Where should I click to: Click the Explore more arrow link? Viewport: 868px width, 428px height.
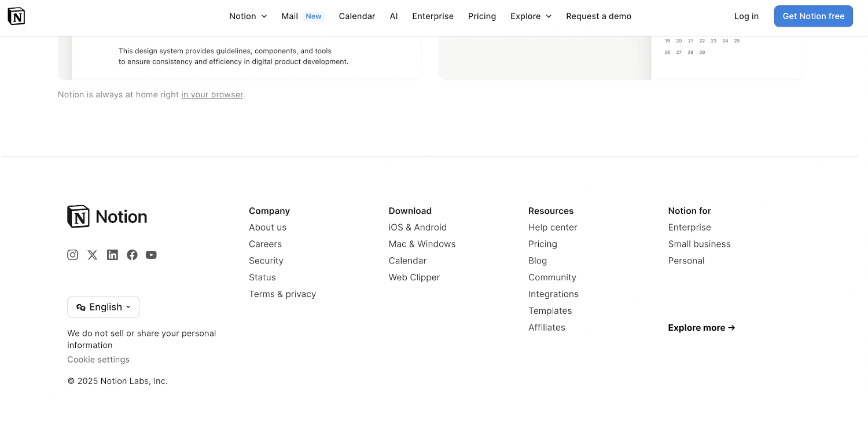pyautogui.click(x=701, y=328)
